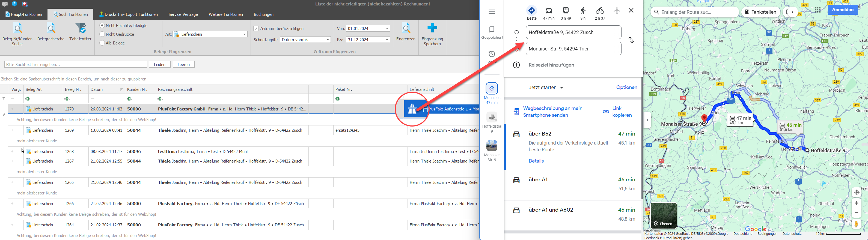Viewport: 868px width, 240px height.
Task: Edit destination Monaiser Str. 9 field
Action: point(573,49)
